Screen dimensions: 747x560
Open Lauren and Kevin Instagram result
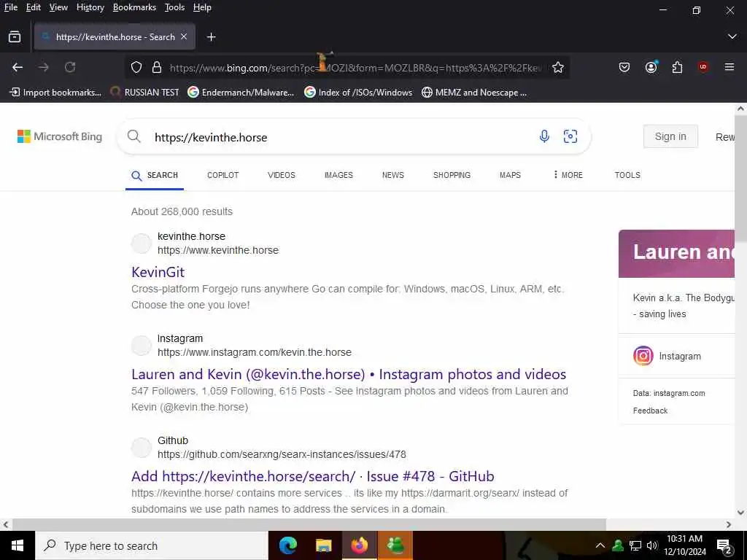click(x=349, y=374)
